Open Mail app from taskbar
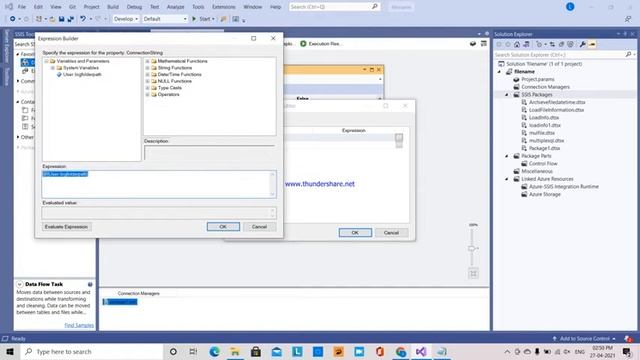This screenshot has width=640, height=360. (276, 351)
